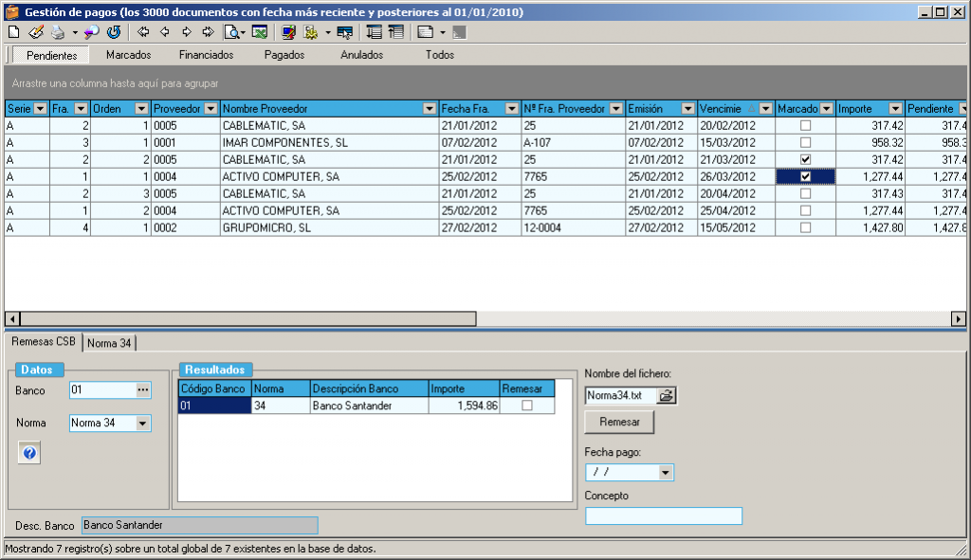
Task: Open the Nombre Proveedor column filter arrow
Action: [x=430, y=109]
